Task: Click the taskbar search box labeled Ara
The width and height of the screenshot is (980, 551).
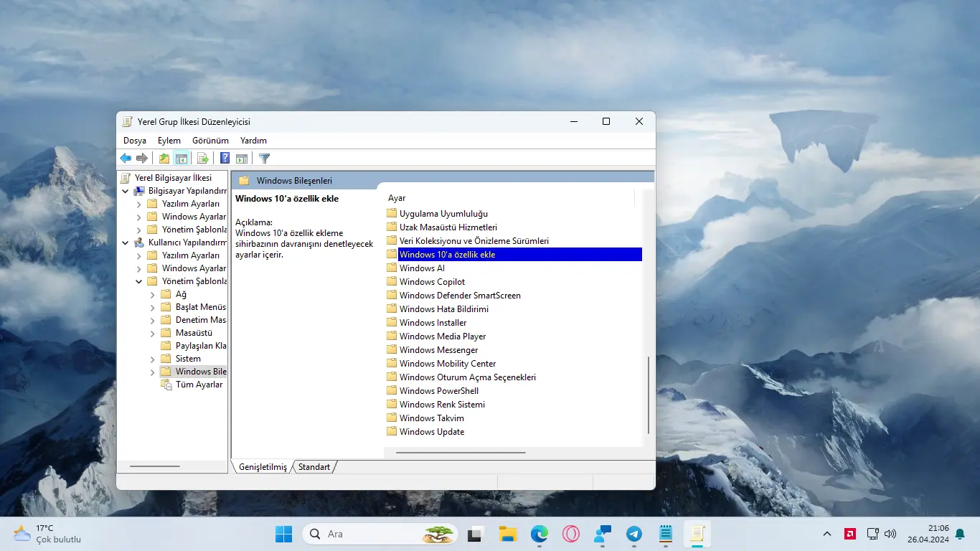Action: [x=381, y=534]
